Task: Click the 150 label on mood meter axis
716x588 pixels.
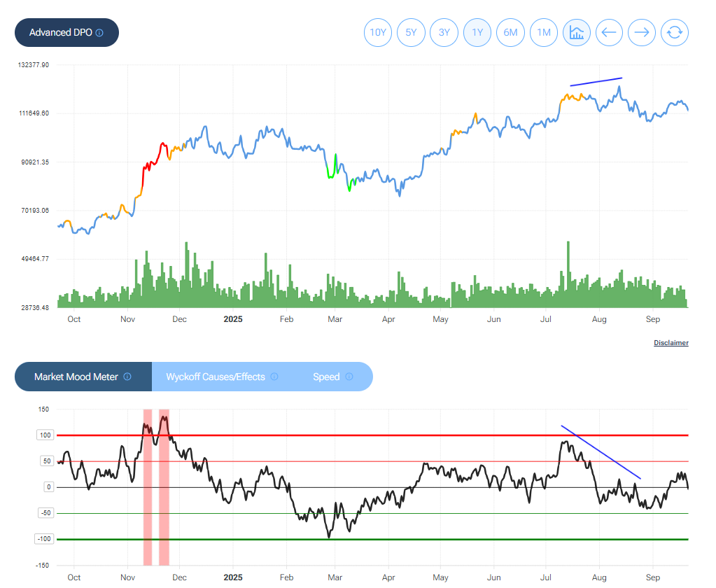Action: tap(43, 409)
